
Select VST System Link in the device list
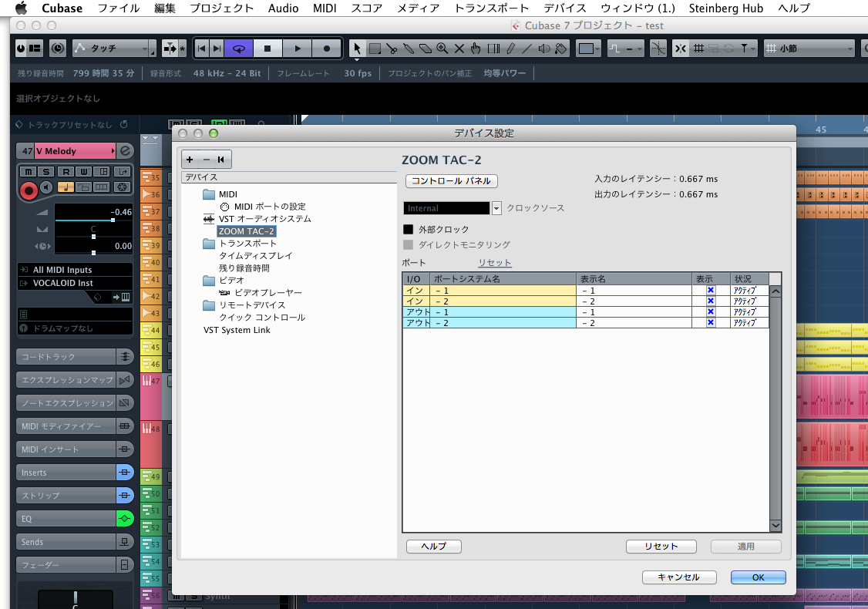[237, 330]
